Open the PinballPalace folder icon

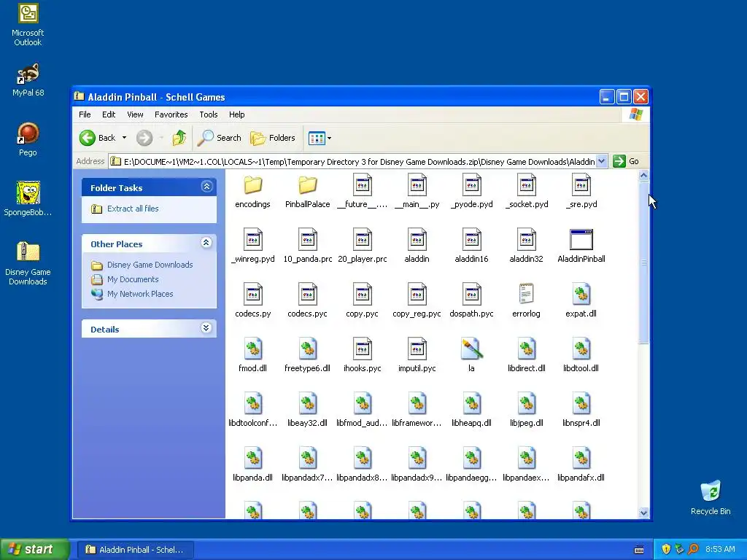tap(308, 184)
